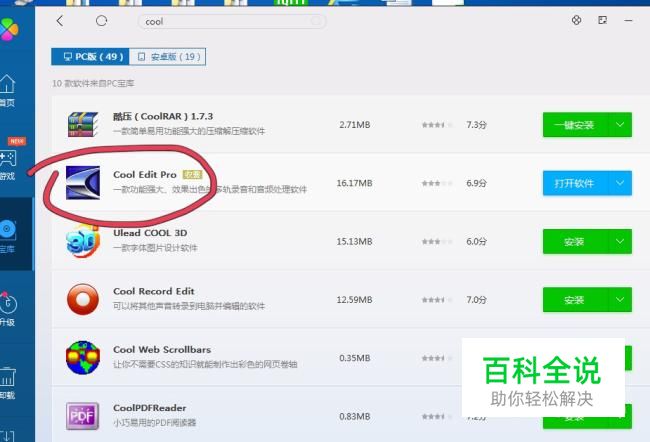Open Cool Edit Pro with 打开软件 button
The height and width of the screenshot is (442, 650).
575,183
